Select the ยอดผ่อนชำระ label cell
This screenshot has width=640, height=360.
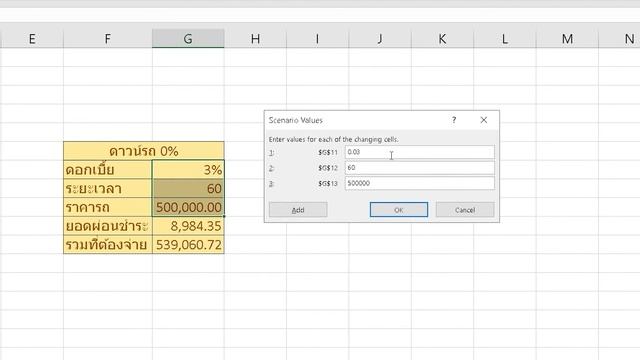[108, 226]
